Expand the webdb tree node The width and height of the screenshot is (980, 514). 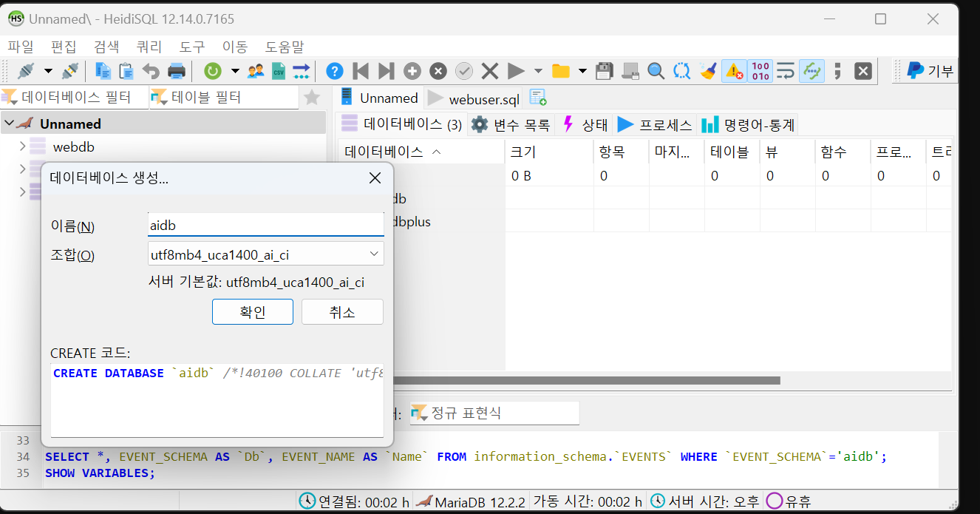pyautogui.click(x=23, y=146)
